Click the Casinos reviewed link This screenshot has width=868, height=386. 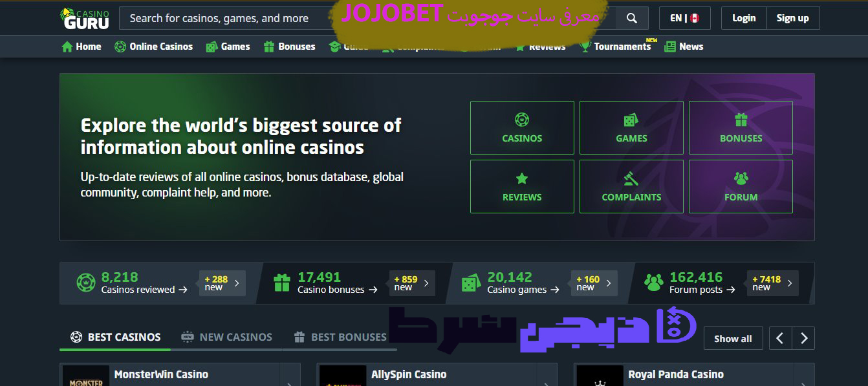(144, 290)
